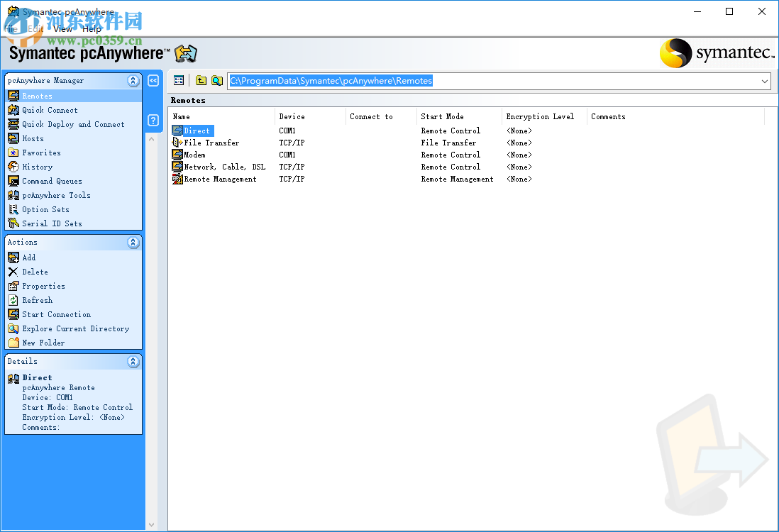This screenshot has height=532, width=779.
Task: Click the Up One Level folder icon
Action: [x=200, y=81]
